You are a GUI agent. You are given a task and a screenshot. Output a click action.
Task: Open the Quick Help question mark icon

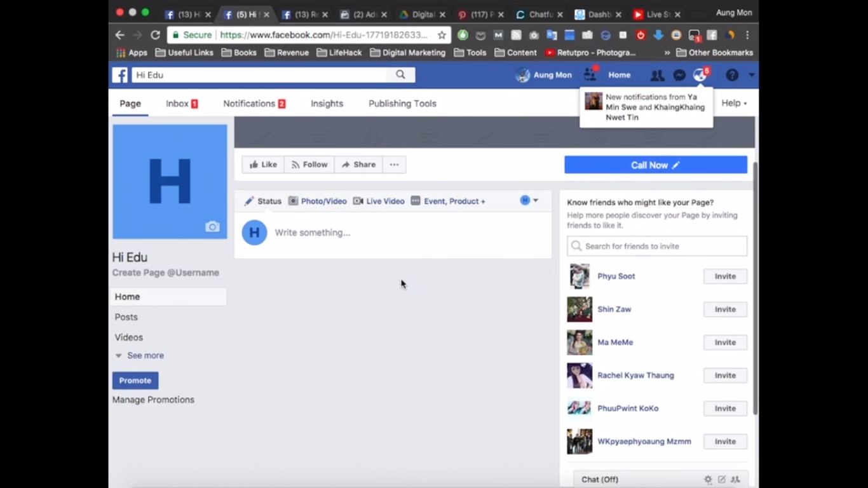click(732, 75)
